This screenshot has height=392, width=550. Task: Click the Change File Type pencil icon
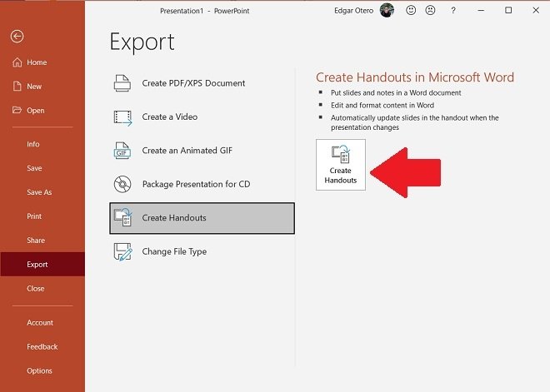click(x=122, y=251)
